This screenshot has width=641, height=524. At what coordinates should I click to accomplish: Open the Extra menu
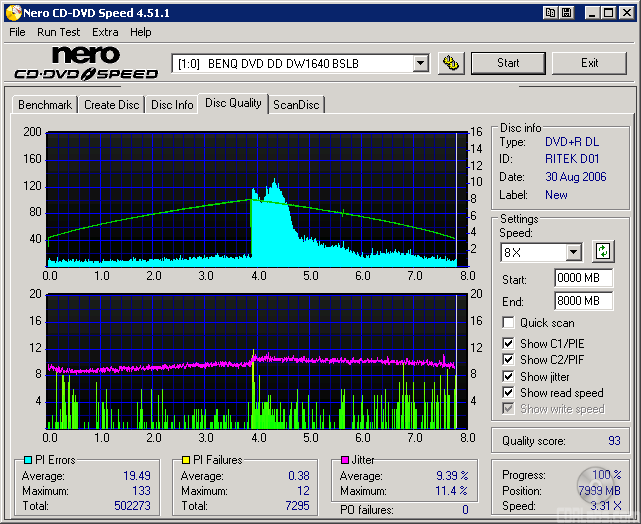tap(105, 32)
